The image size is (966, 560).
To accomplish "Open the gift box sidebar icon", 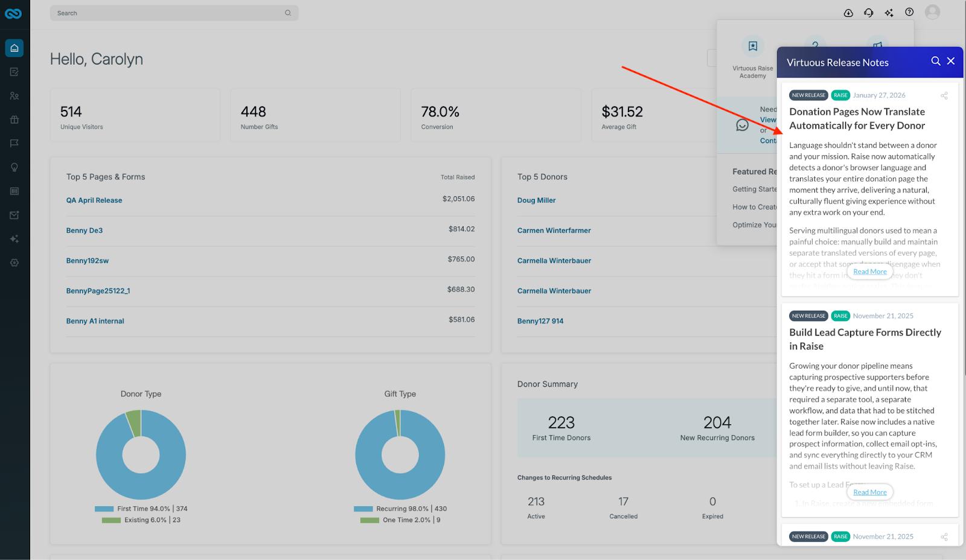I will (14, 119).
